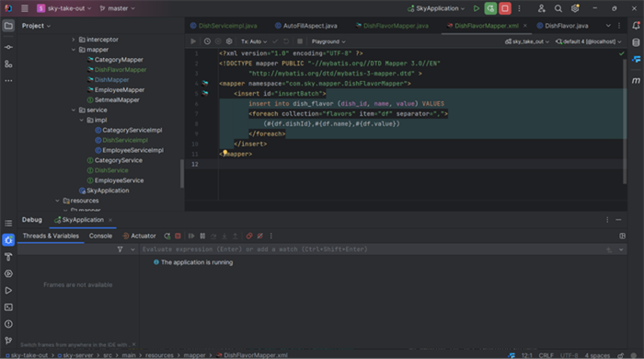The width and height of the screenshot is (644, 359).
Task: Close the DishFlavorMapper.xml tab
Action: 525,26
